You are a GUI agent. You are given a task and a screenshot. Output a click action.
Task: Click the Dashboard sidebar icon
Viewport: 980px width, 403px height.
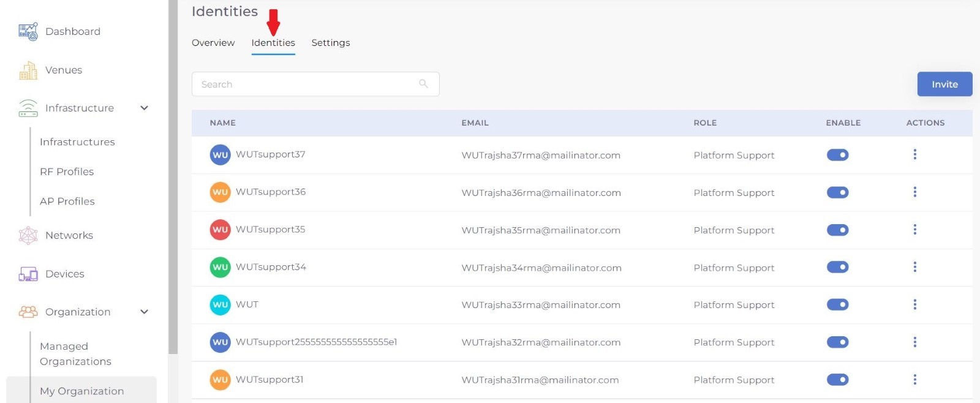tap(28, 32)
